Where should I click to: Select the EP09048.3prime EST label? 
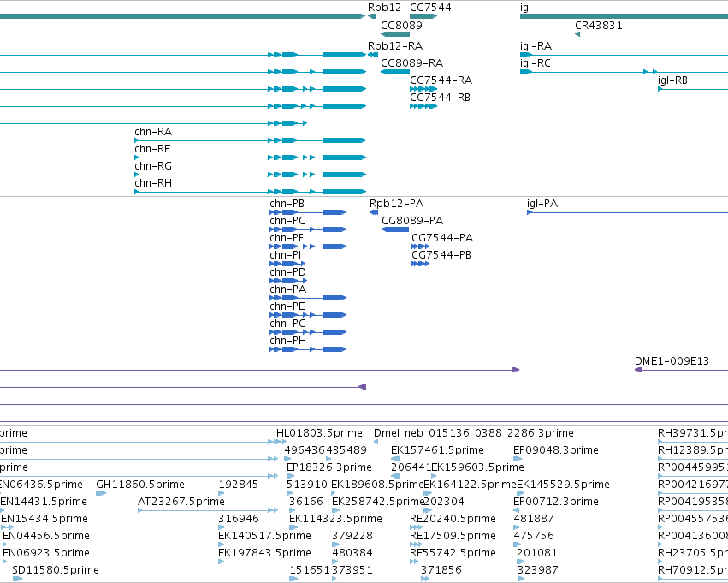[556, 450]
